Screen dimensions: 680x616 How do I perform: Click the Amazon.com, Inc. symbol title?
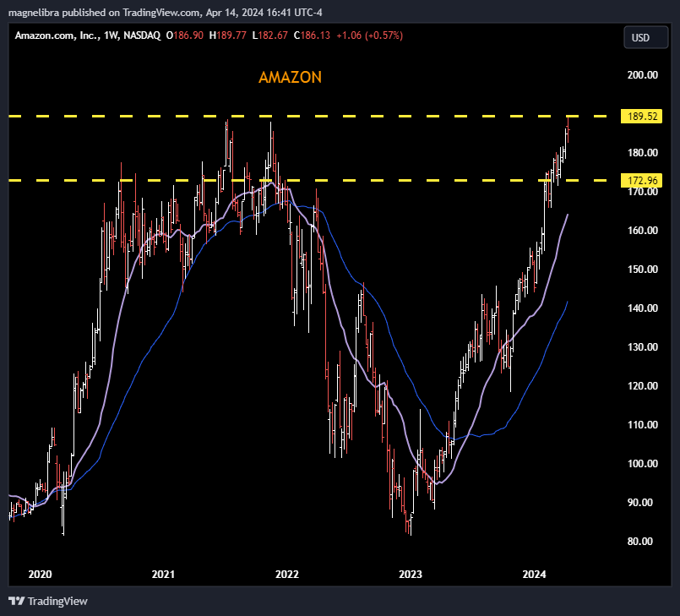[x=57, y=35]
